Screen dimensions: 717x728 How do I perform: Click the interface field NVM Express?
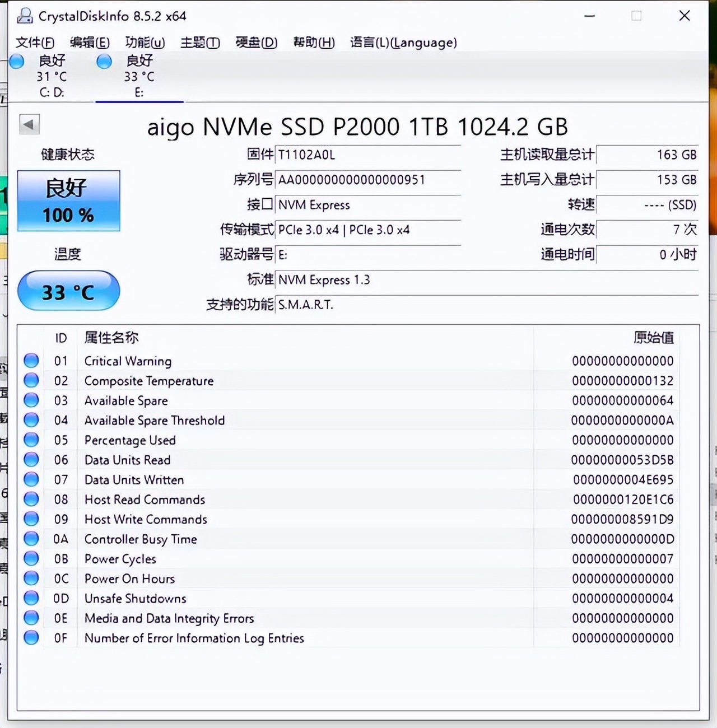point(368,205)
